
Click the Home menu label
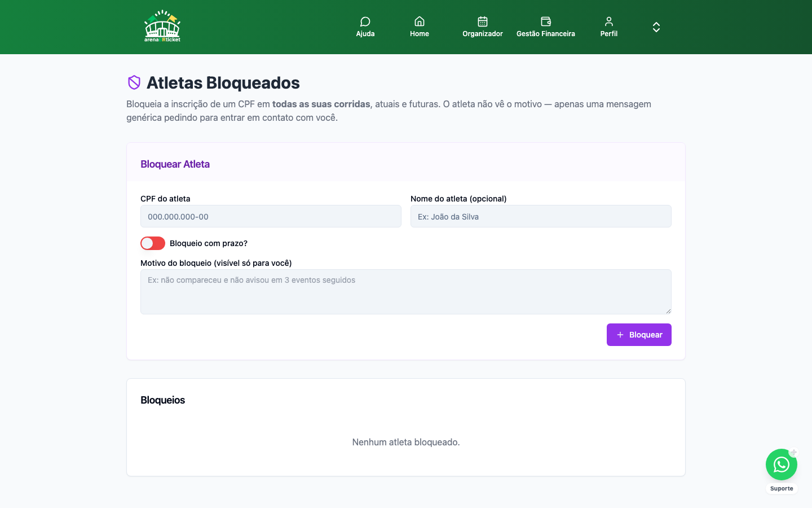point(420,34)
